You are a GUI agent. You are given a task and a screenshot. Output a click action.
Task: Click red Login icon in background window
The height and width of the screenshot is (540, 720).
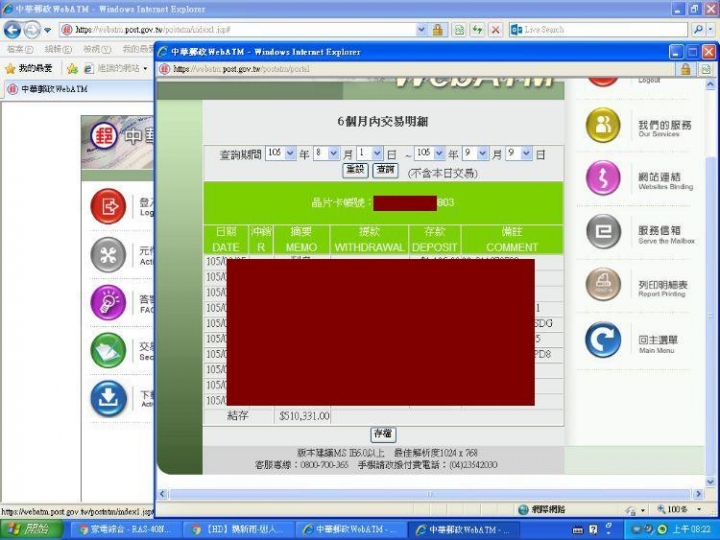pyautogui.click(x=108, y=206)
